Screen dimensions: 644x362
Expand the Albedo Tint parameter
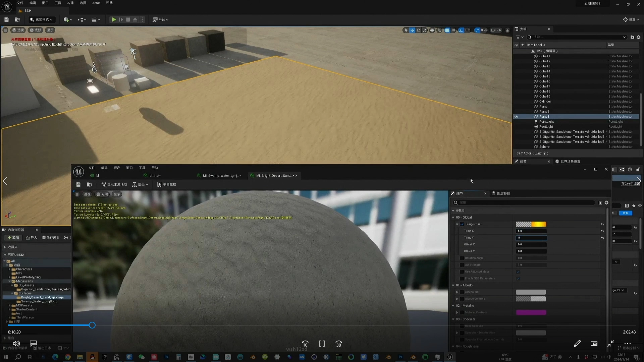click(457, 292)
